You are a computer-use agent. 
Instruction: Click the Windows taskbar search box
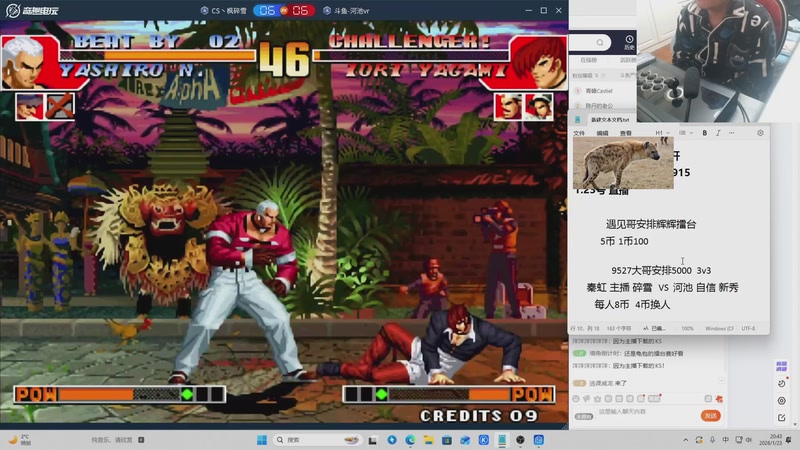(317, 440)
